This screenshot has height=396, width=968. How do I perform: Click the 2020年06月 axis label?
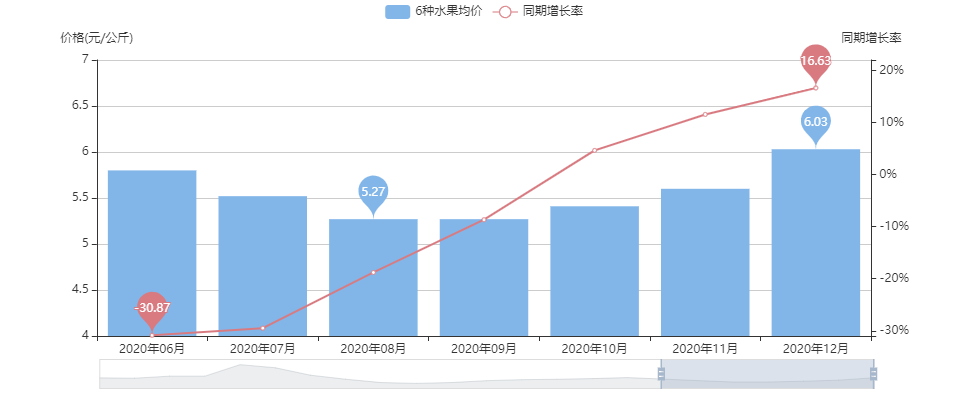[x=152, y=349]
